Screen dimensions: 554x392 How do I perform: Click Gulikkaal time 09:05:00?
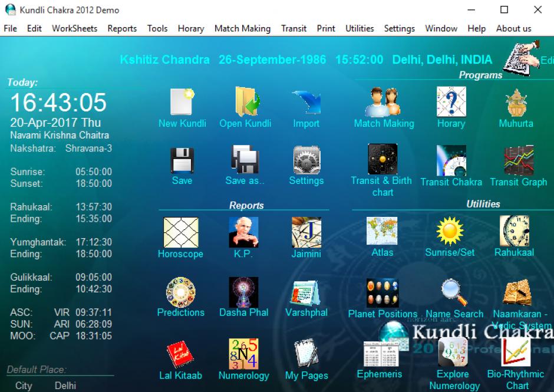(94, 277)
